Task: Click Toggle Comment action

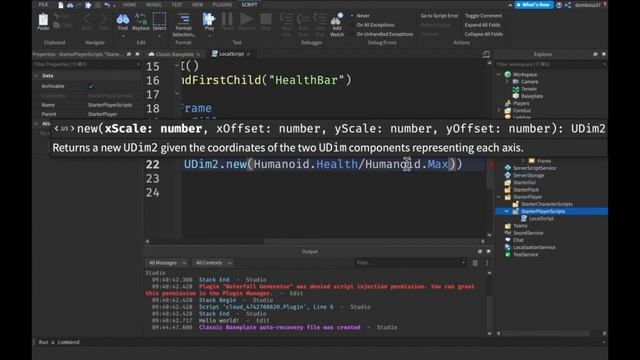Action: point(483,16)
